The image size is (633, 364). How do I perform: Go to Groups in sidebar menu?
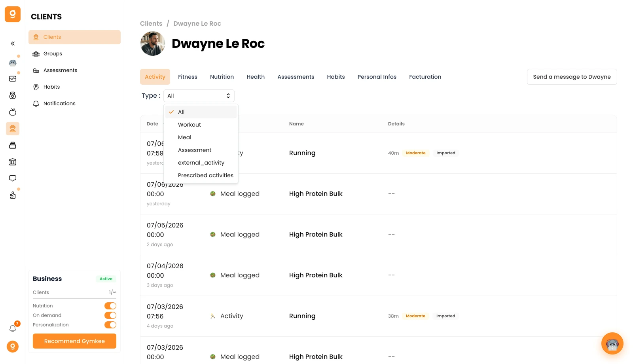pyautogui.click(x=74, y=54)
